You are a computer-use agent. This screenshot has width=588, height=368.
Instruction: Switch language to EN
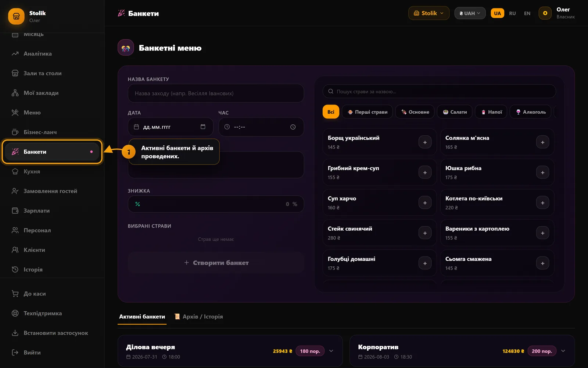tap(527, 13)
